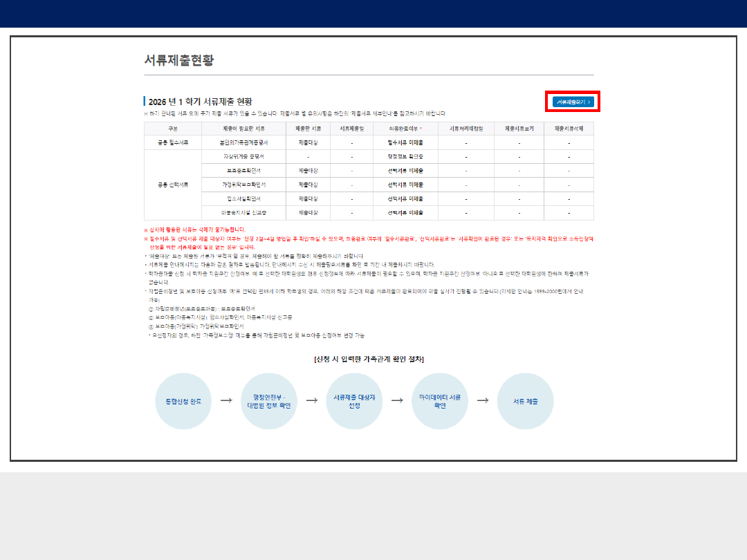
Task: Select the 자상위계층 증명서 table cell
Action: point(243,157)
